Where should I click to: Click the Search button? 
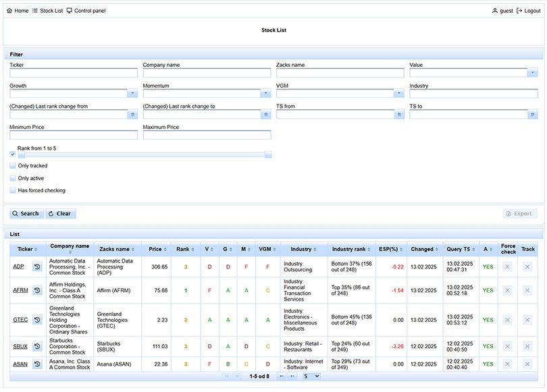point(26,214)
